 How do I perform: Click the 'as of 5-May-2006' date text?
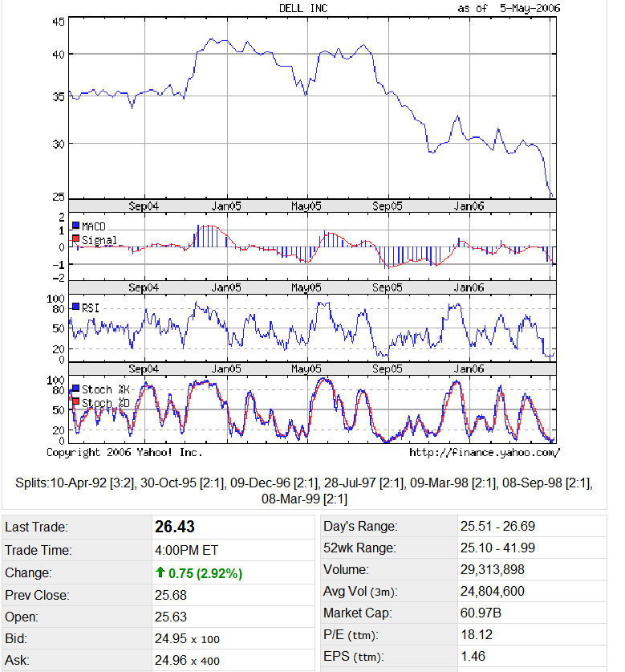(x=509, y=8)
